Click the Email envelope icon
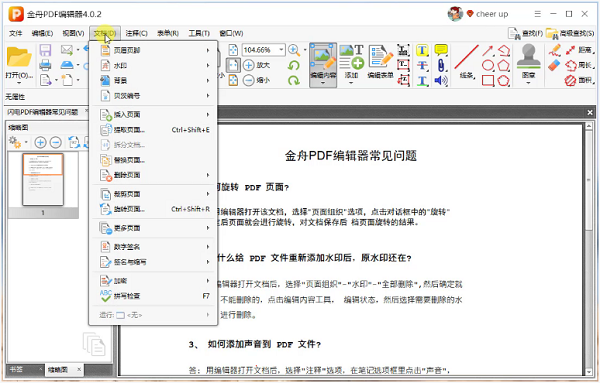Viewport: 600px width, 383px height. (x=67, y=50)
